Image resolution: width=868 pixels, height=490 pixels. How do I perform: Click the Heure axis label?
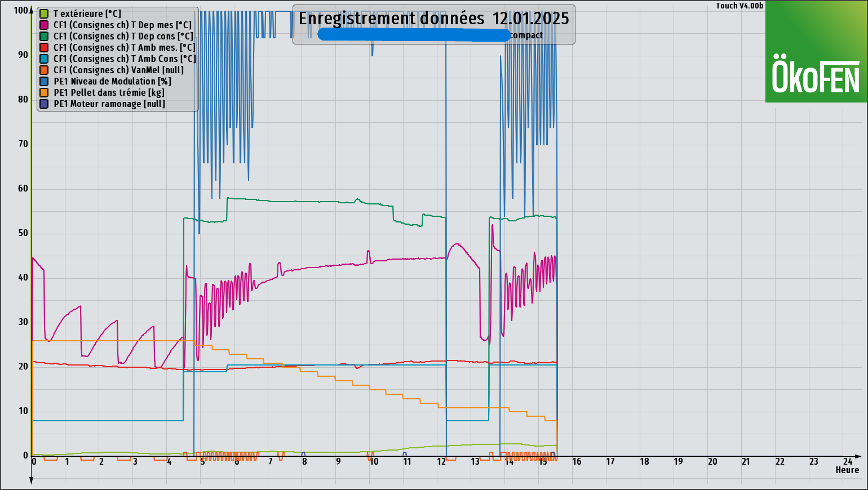[847, 470]
